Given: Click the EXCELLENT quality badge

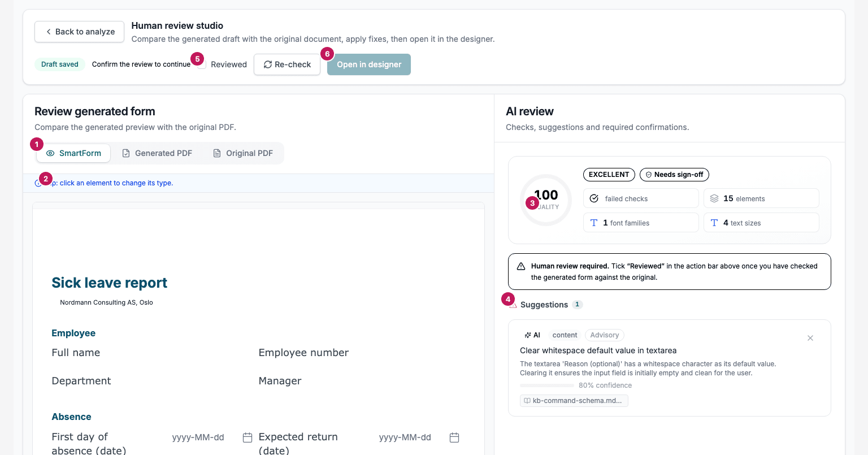Looking at the screenshot, I should 609,175.
